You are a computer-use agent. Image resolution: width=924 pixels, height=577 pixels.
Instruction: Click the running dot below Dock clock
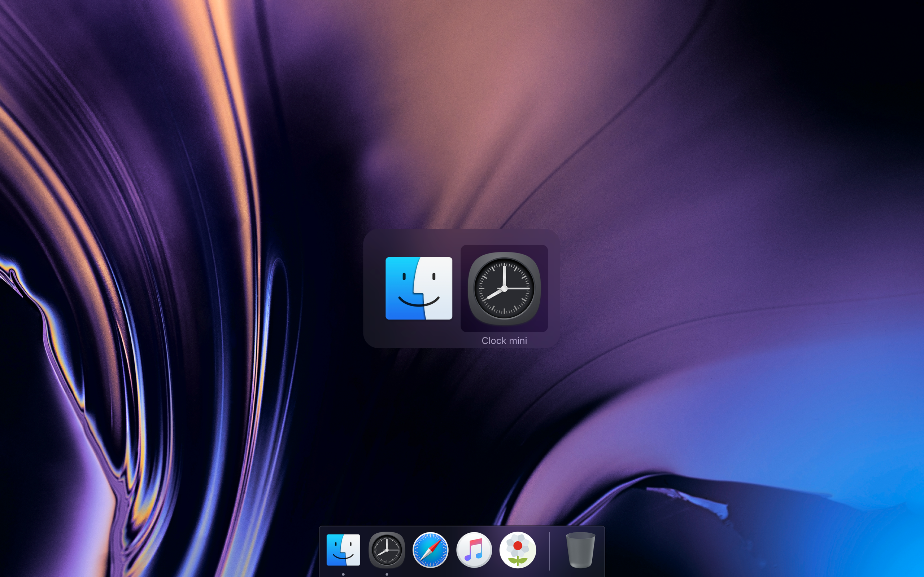point(387,574)
